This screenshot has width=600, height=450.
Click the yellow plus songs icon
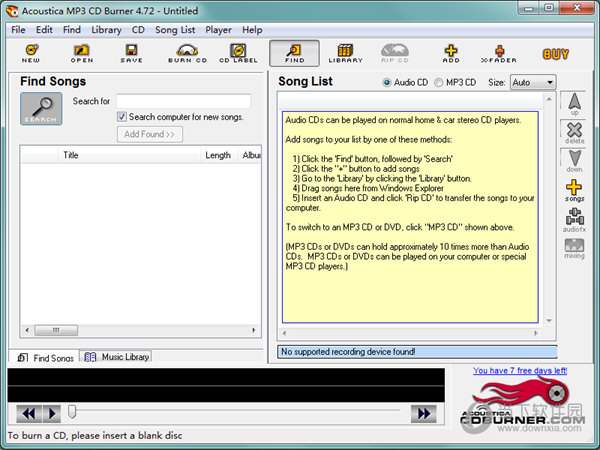coord(574,191)
